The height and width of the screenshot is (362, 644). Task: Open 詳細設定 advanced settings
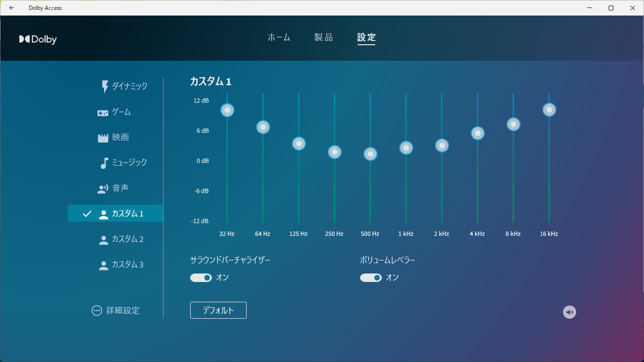click(x=116, y=311)
